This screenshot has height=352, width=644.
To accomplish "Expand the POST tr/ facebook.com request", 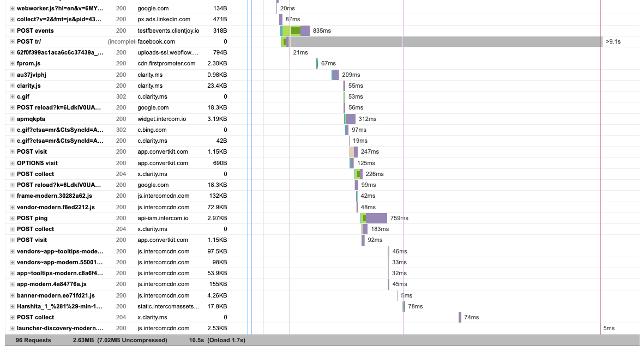I will point(12,41).
